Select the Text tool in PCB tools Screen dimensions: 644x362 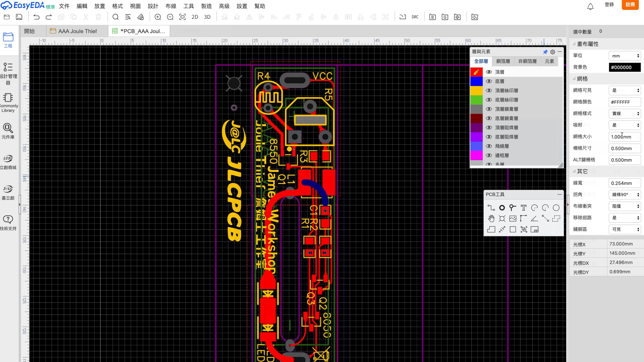523,208
